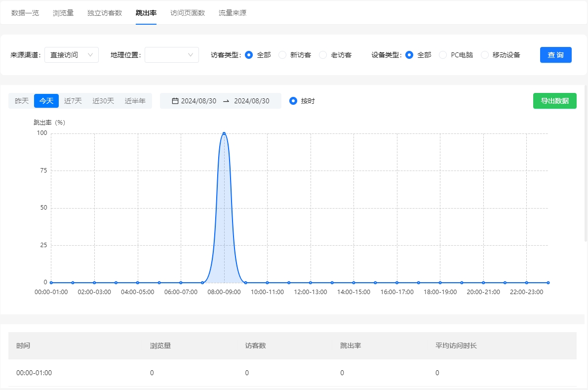Select the 全部 visitor type radio button
The image size is (588, 390).
(249, 55)
